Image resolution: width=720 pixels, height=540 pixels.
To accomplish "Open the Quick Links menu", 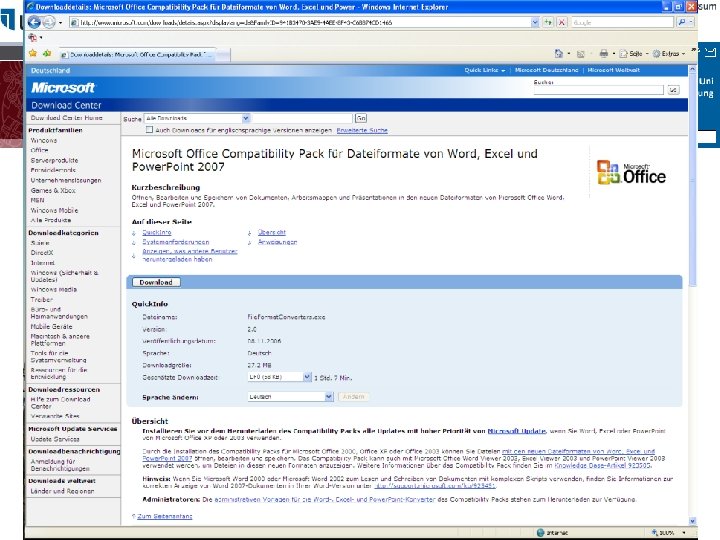I will click(x=484, y=70).
